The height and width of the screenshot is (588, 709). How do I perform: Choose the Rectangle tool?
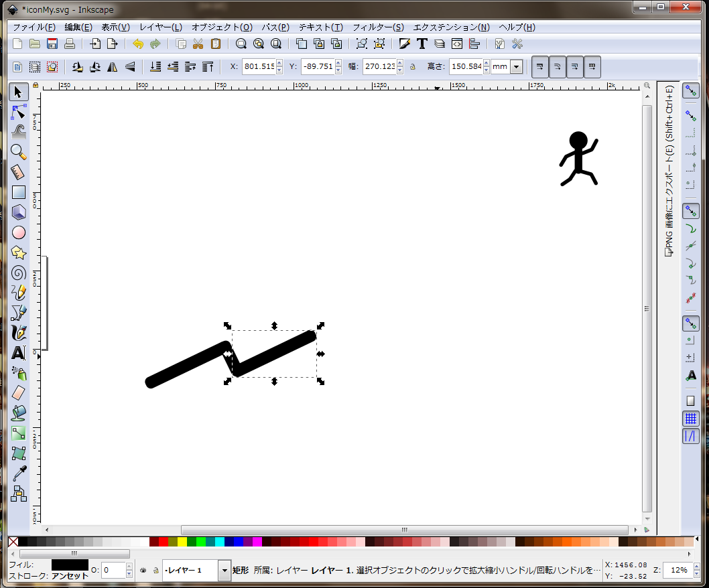(19, 192)
